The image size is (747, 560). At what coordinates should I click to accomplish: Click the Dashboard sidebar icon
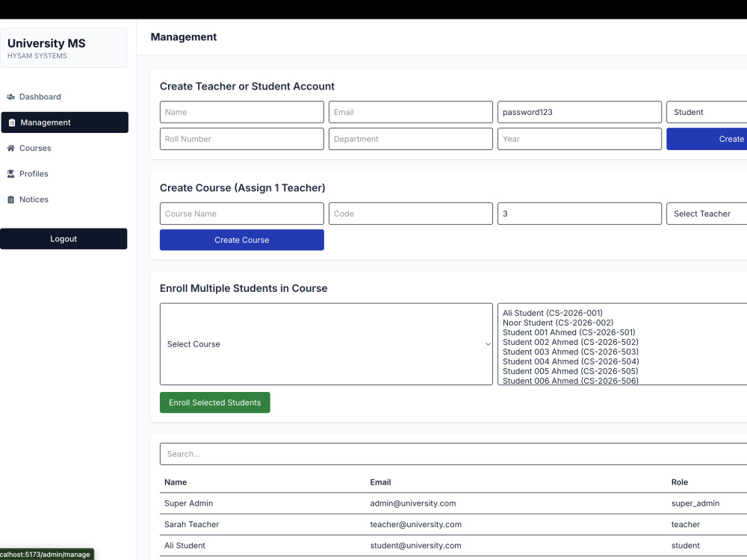click(10, 96)
